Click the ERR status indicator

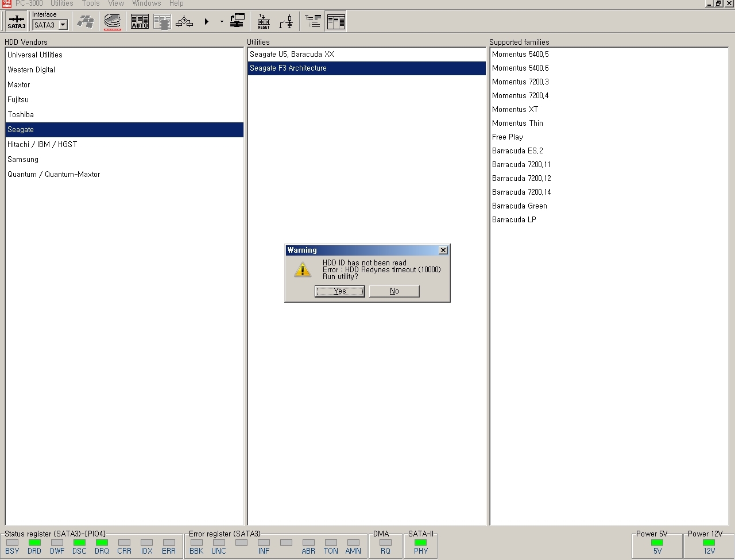pos(169,543)
